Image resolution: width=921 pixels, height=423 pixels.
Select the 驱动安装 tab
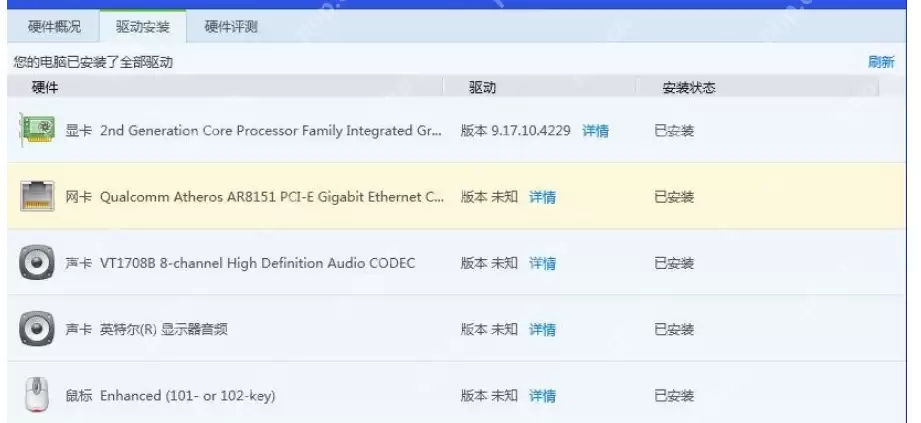[143, 26]
